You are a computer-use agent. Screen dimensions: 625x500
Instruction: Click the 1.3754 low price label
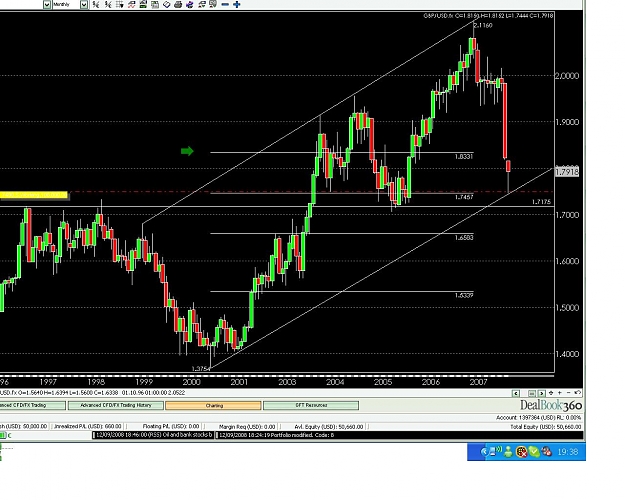pos(201,369)
